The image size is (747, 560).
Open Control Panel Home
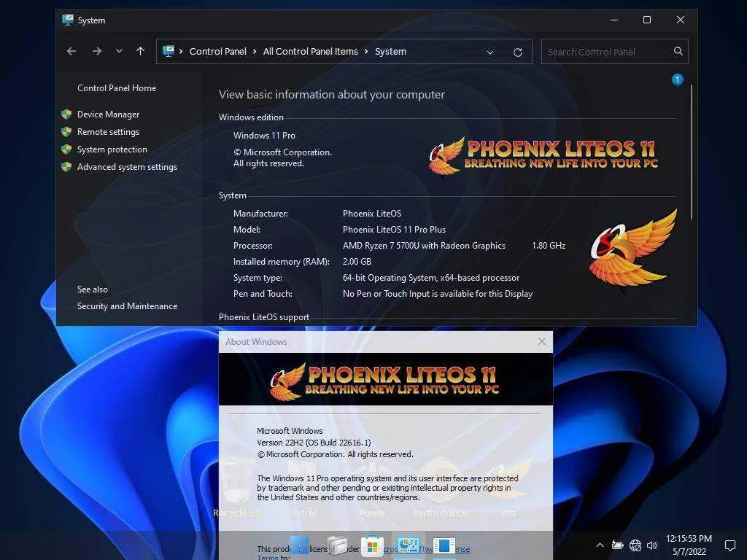pyautogui.click(x=117, y=88)
